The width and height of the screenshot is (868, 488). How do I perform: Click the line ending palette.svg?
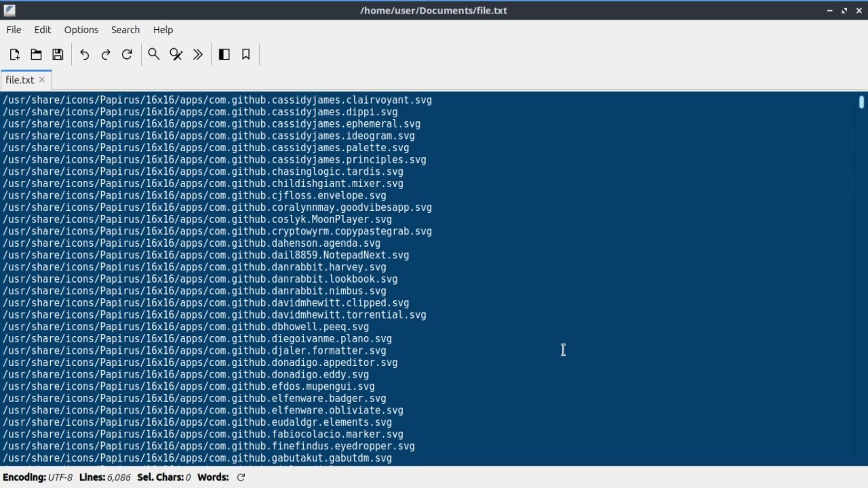tap(206, 148)
